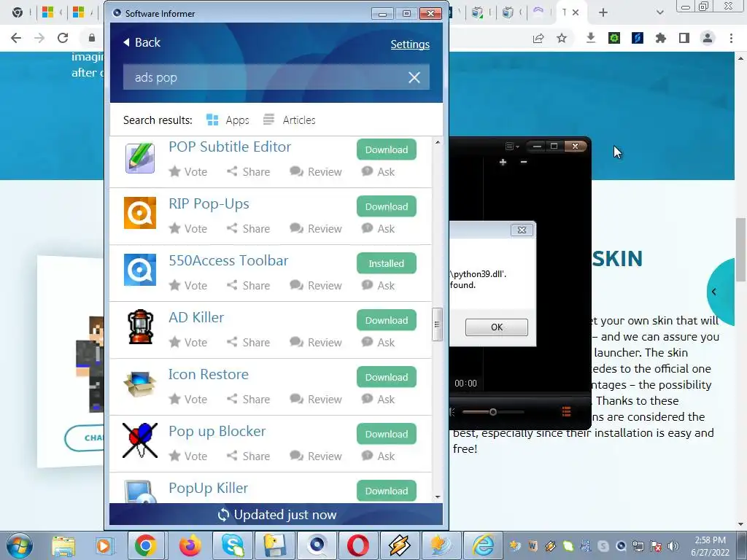This screenshot has width=747, height=560.
Task: Vote for Icon Restore
Action: point(188,399)
